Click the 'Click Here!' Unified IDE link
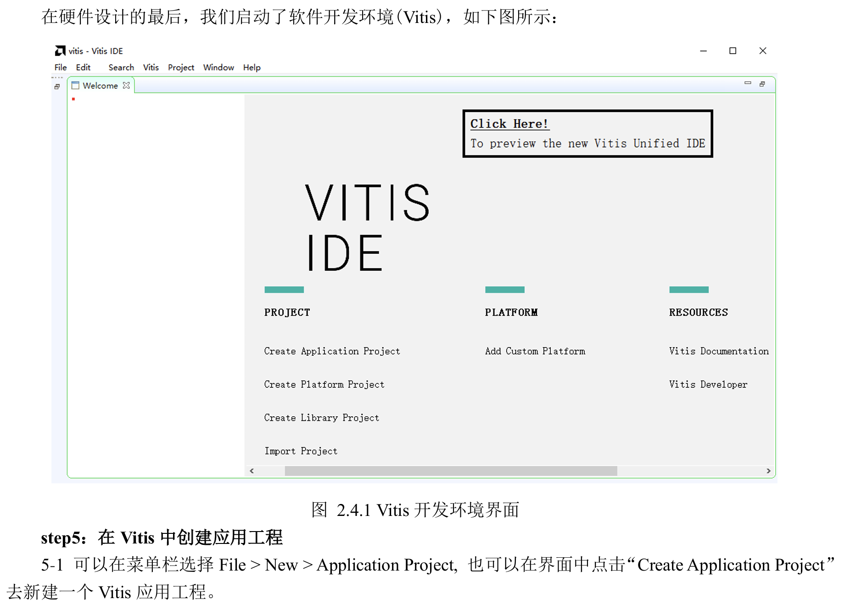Image resolution: width=850 pixels, height=616 pixels. [509, 124]
